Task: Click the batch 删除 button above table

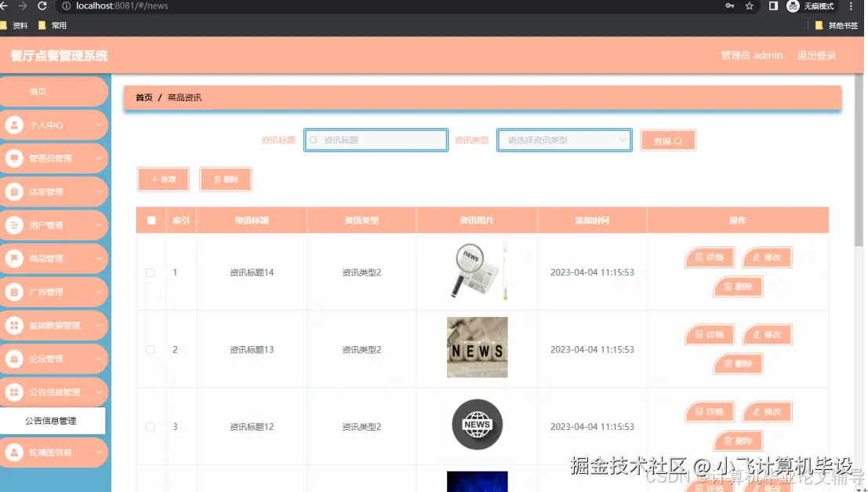Action: [226, 179]
